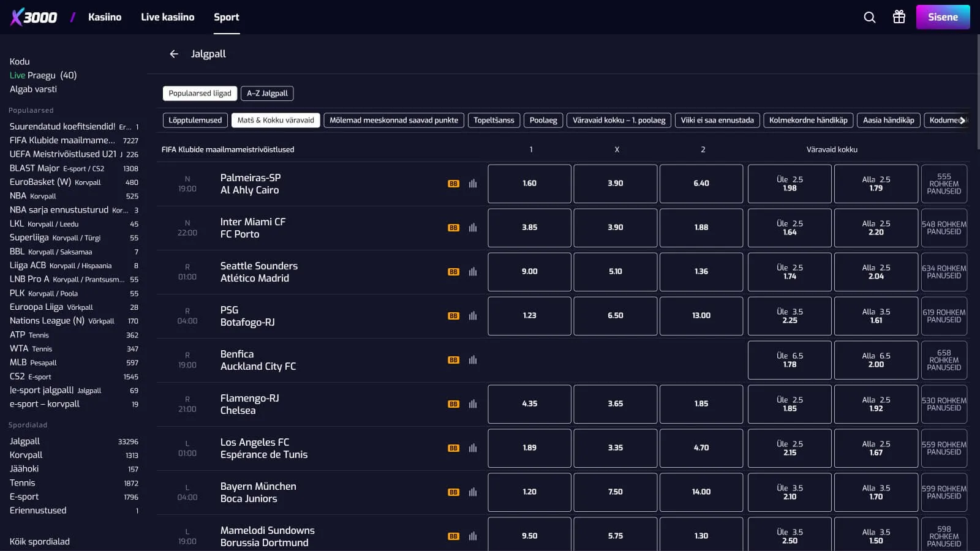Open stats chart icon for Los Angeles FC match
Screen dimensions: 980x551
click(x=473, y=448)
